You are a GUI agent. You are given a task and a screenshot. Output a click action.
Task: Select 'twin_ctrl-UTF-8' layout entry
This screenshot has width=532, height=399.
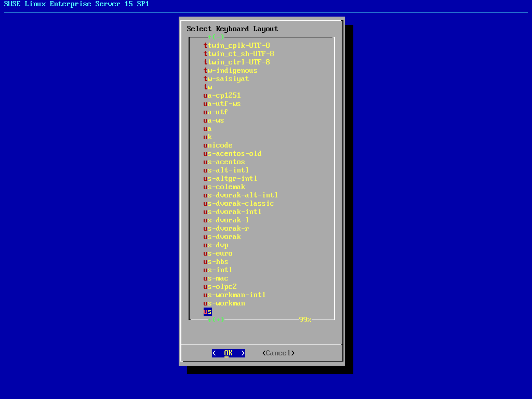[237, 62]
